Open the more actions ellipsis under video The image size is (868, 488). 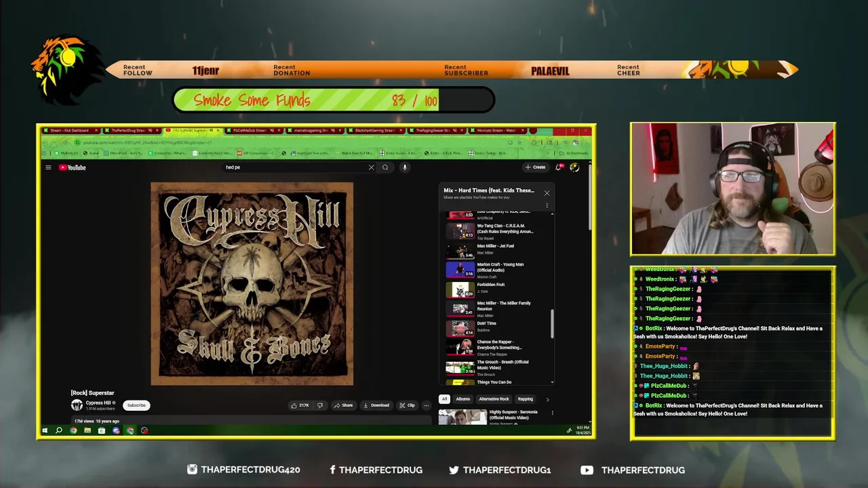[x=426, y=405]
